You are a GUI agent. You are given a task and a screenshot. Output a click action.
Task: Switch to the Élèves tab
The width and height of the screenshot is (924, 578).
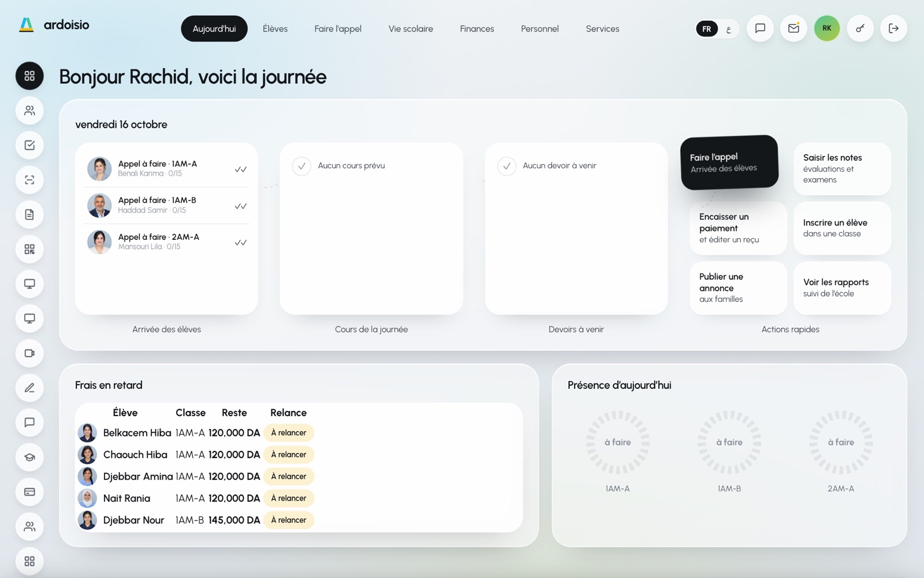(275, 29)
